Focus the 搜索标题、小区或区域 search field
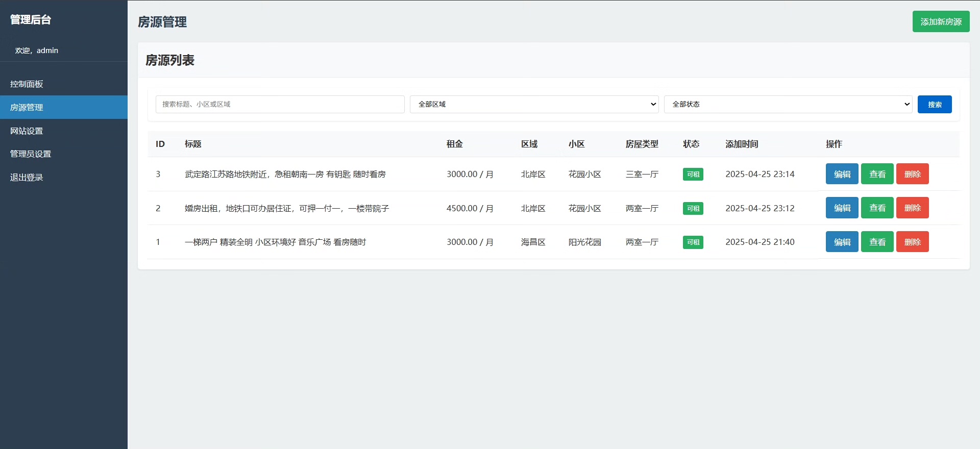This screenshot has height=449, width=980. (x=280, y=104)
